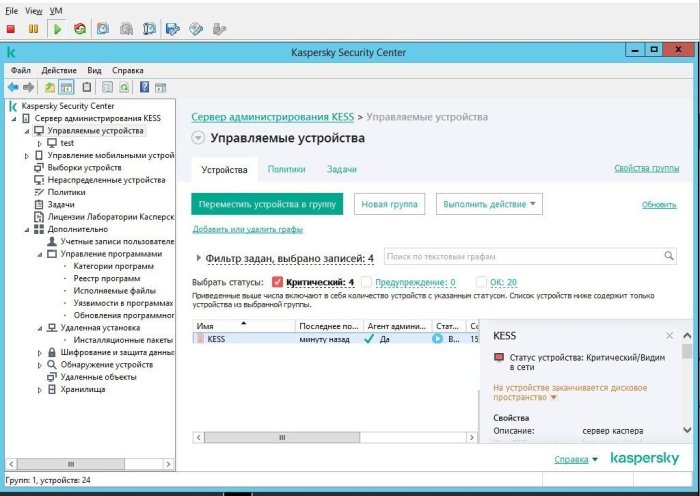Toggle the Критический status checkbox
Screen dimensions: 700x496
click(x=277, y=282)
